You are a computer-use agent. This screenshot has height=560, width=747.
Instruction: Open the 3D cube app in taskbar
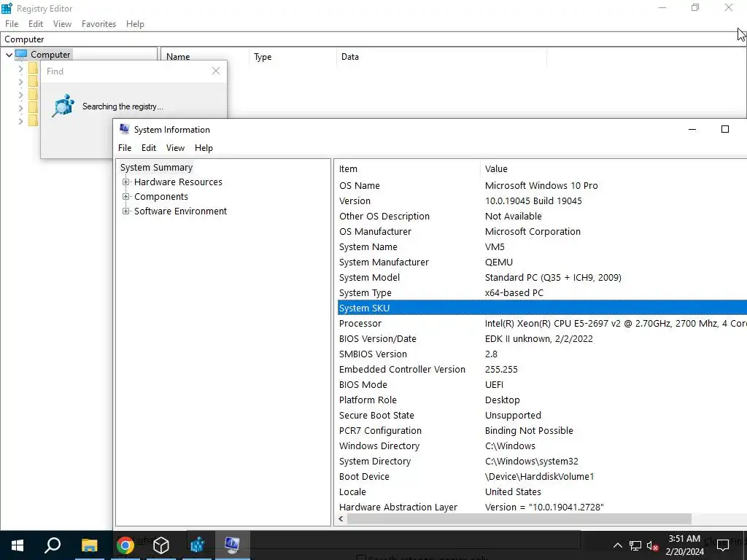[161, 545]
